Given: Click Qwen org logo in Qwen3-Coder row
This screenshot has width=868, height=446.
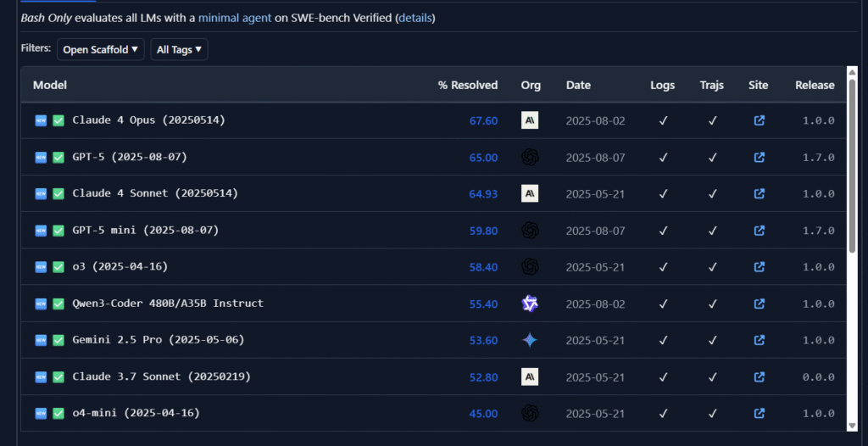Looking at the screenshot, I should pos(530,304).
